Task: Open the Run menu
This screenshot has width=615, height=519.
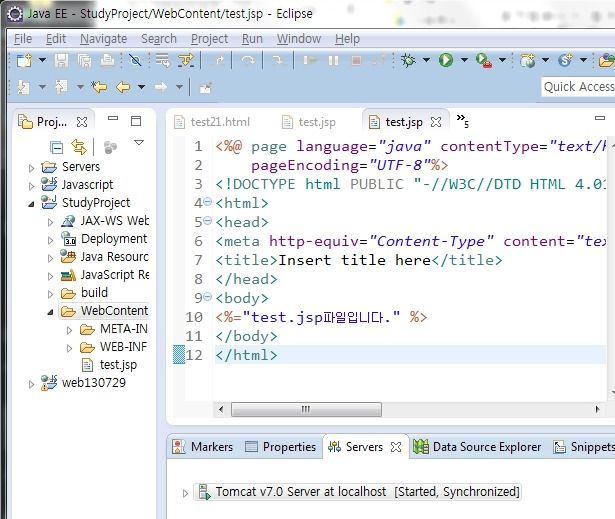Action: 252,39
